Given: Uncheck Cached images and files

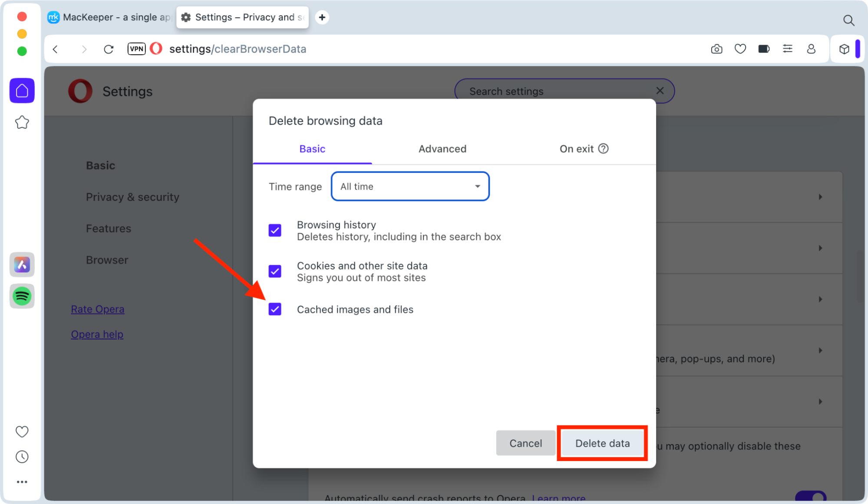Looking at the screenshot, I should [275, 309].
